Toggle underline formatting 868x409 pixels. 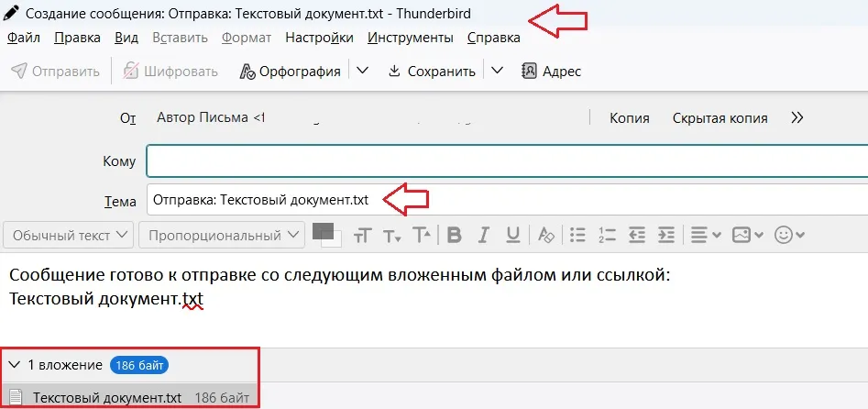[x=513, y=236]
